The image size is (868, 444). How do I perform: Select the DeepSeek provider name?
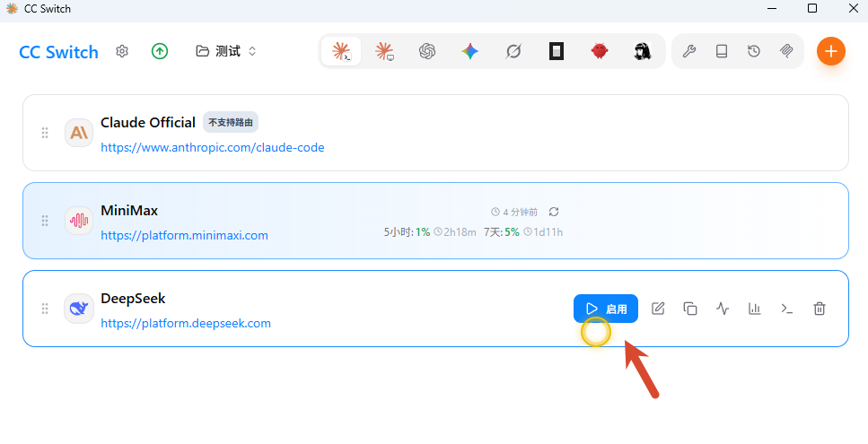tap(133, 299)
